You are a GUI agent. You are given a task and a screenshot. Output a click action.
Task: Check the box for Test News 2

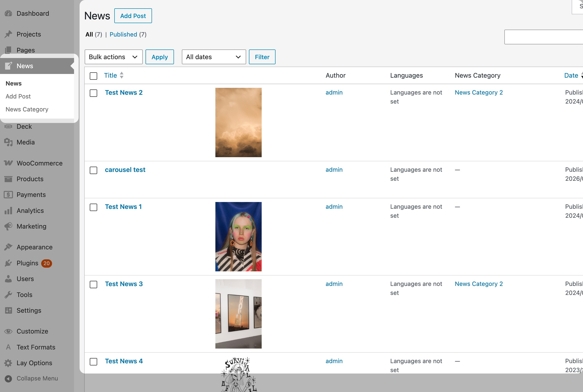coord(93,93)
